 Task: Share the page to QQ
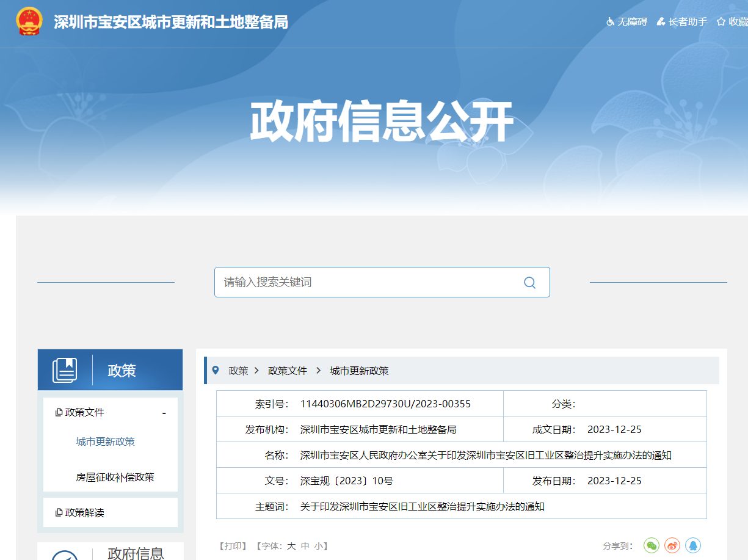tap(692, 545)
